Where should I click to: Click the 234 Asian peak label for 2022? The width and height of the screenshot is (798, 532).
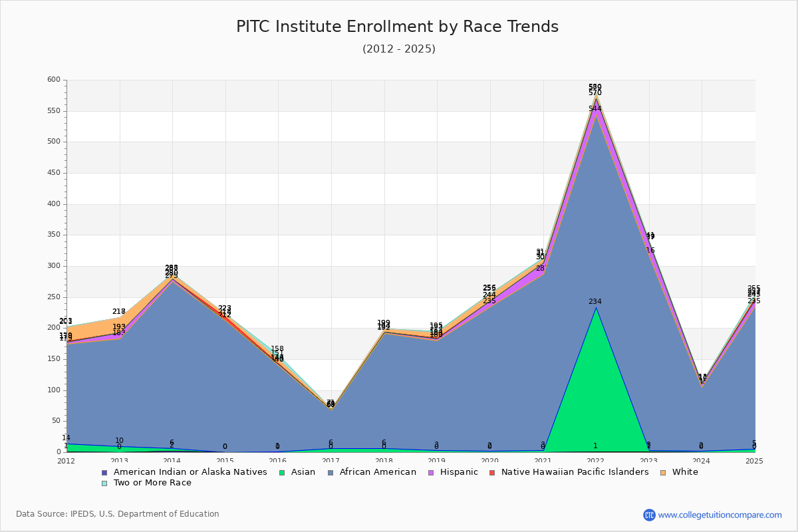click(595, 302)
